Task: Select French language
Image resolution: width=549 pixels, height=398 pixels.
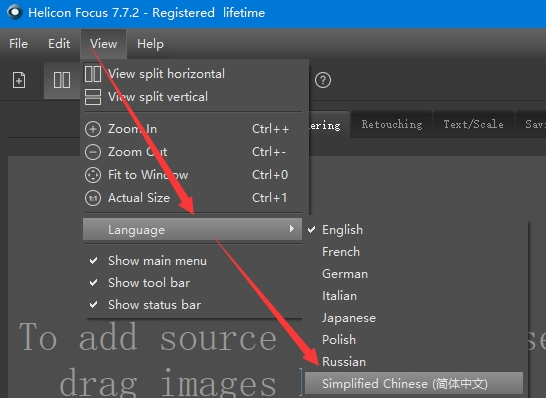Action: (414, 252)
